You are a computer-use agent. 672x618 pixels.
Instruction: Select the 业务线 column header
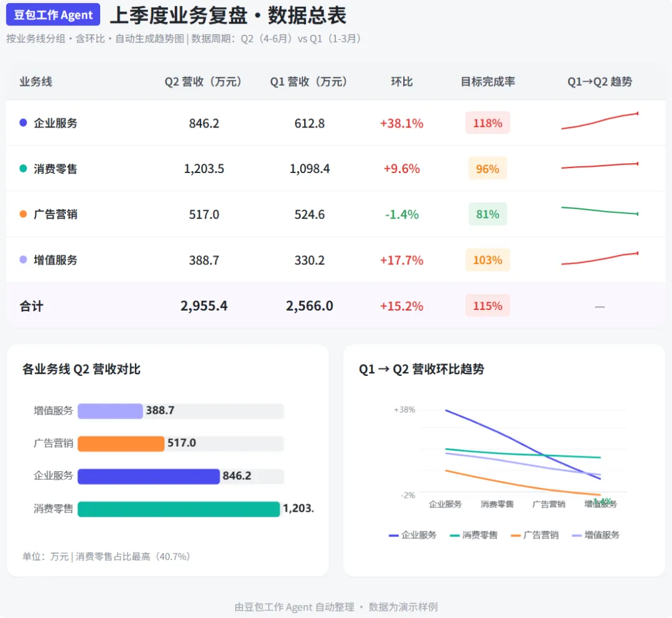(36, 82)
